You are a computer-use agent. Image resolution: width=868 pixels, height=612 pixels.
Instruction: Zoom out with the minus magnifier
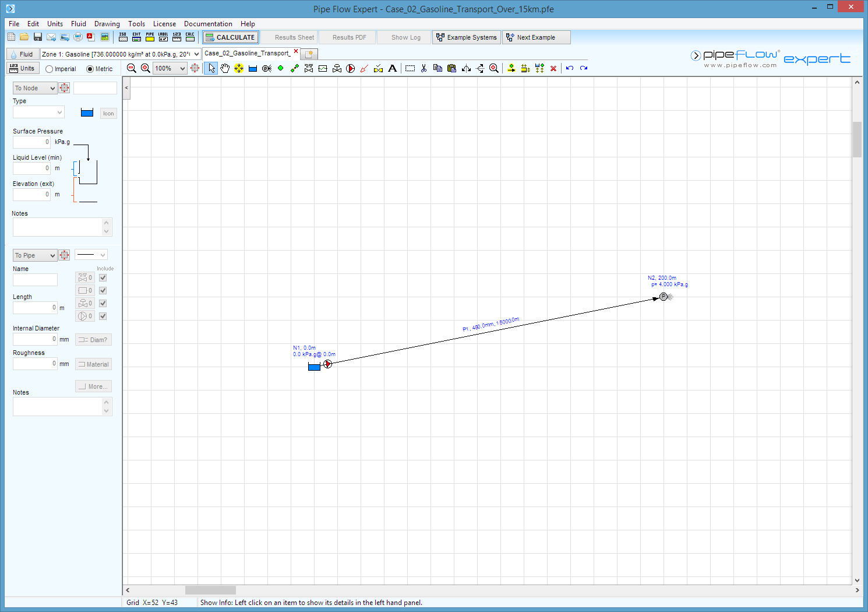pos(132,68)
